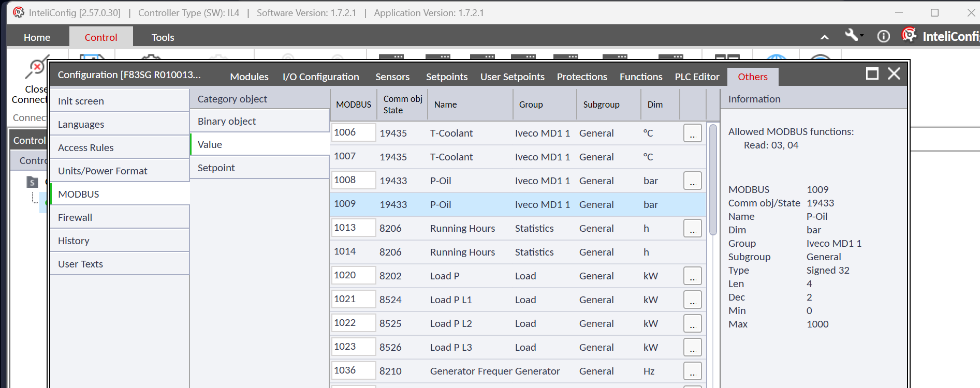Select the User Texts section
This screenshot has height=388, width=980.
click(x=120, y=264)
